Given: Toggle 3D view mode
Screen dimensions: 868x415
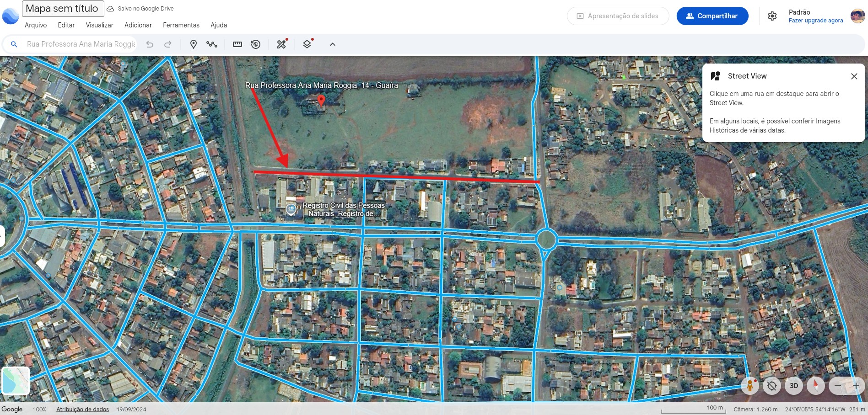Looking at the screenshot, I should click(x=794, y=386).
